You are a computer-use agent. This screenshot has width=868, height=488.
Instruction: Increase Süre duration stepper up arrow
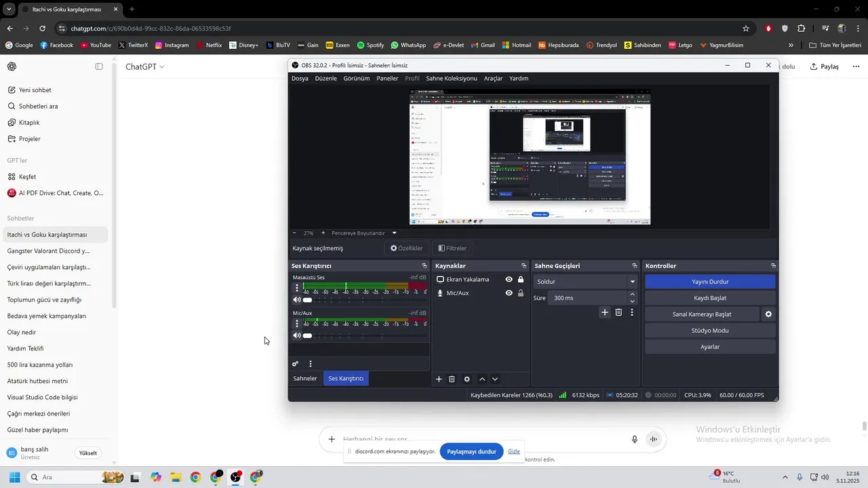point(633,295)
